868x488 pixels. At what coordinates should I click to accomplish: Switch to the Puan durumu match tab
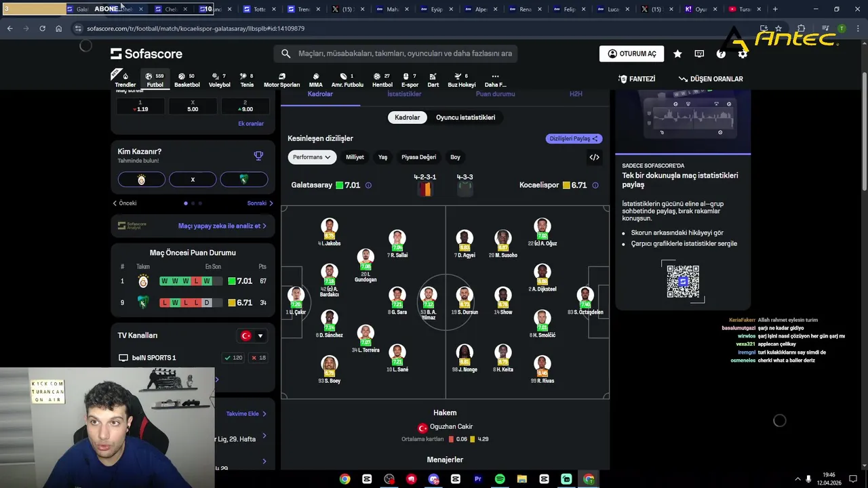tap(495, 94)
